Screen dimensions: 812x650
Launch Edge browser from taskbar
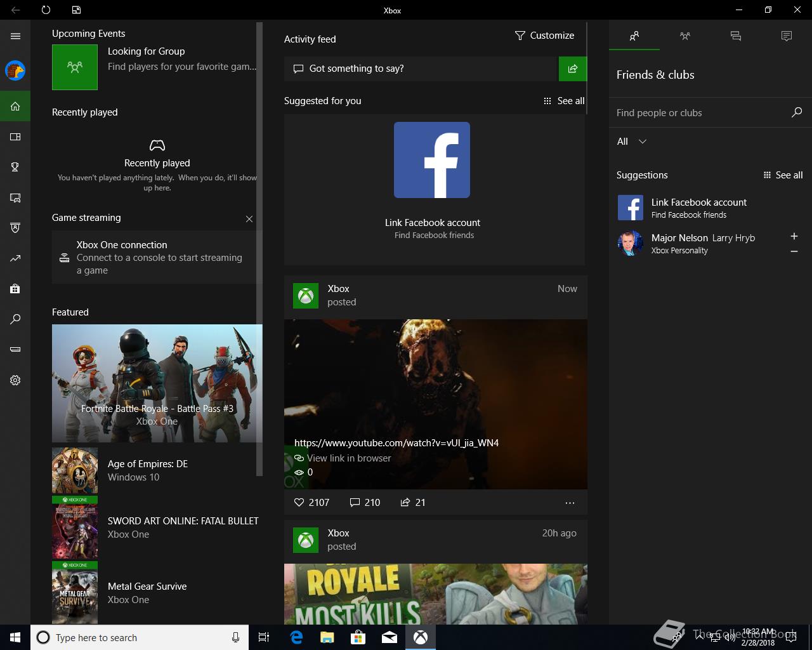[x=296, y=637]
